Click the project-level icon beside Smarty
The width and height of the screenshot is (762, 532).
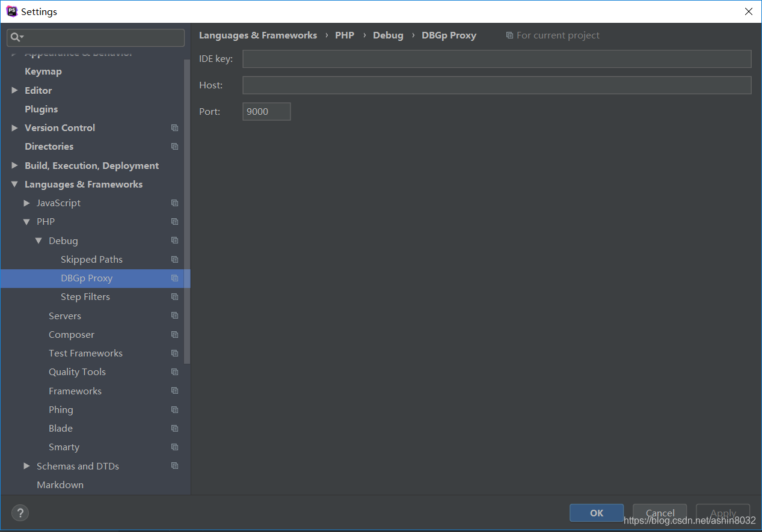point(174,447)
